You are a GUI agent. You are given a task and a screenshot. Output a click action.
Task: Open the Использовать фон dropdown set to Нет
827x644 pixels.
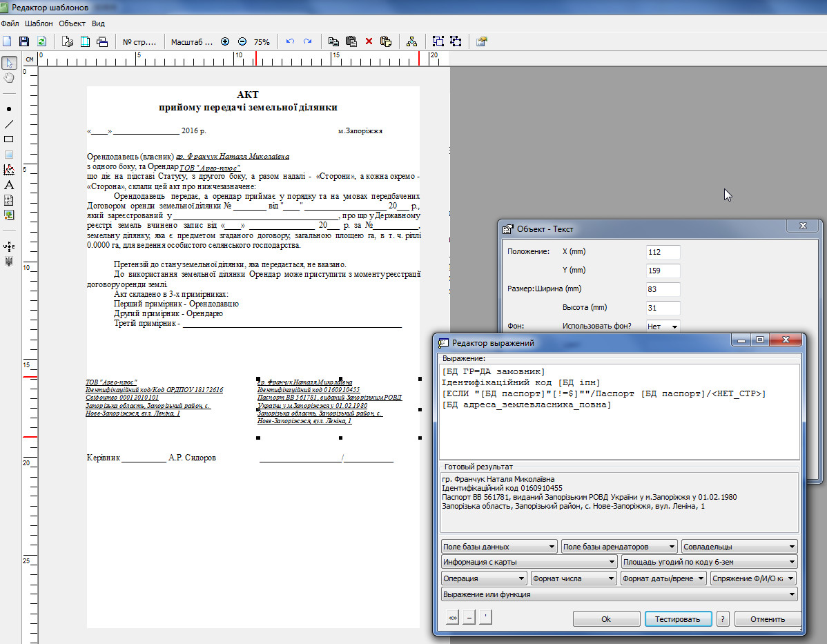[x=663, y=326]
